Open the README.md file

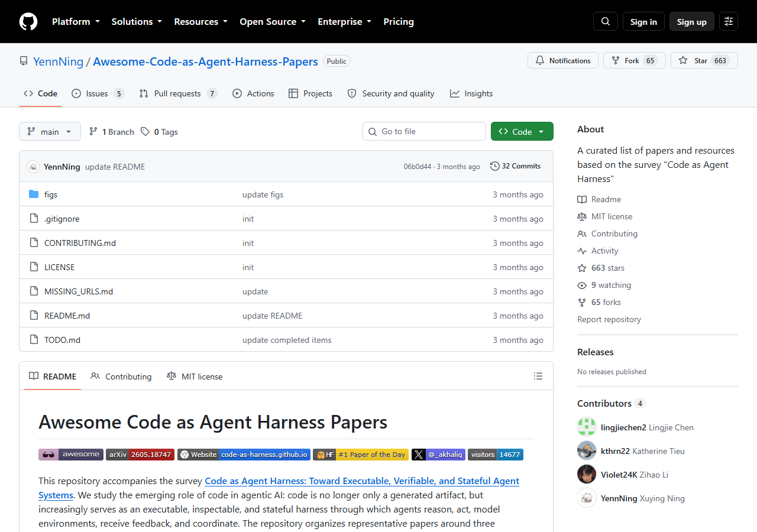pos(67,316)
